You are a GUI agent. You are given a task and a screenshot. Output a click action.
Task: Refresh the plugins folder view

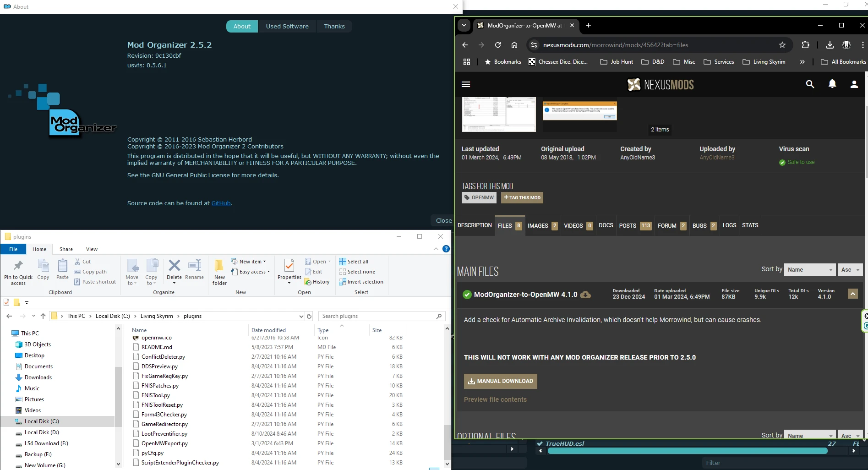coord(309,316)
